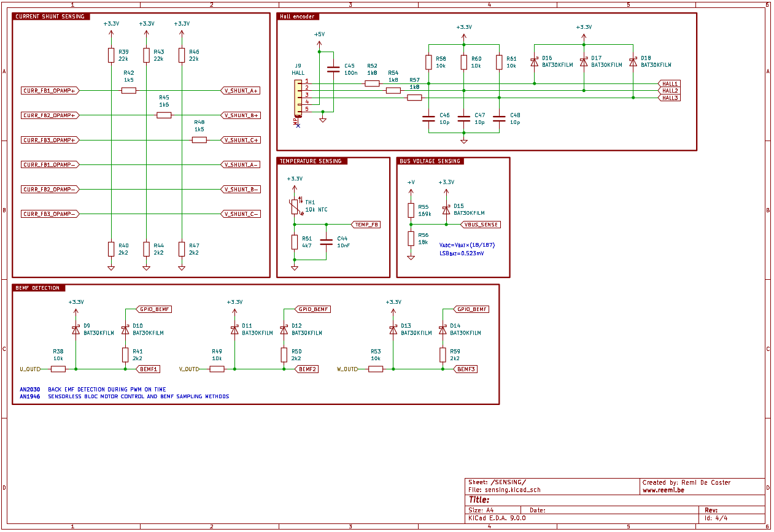The width and height of the screenshot is (774, 532).
Task: Select the BUS VOLTAGE SENSING block title
Action: tap(430, 161)
